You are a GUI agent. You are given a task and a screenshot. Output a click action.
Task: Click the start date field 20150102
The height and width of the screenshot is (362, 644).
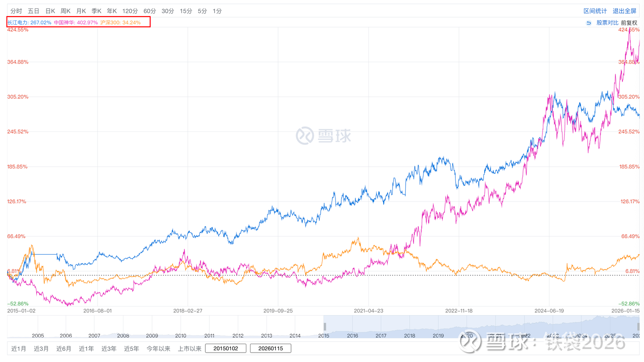pos(226,349)
